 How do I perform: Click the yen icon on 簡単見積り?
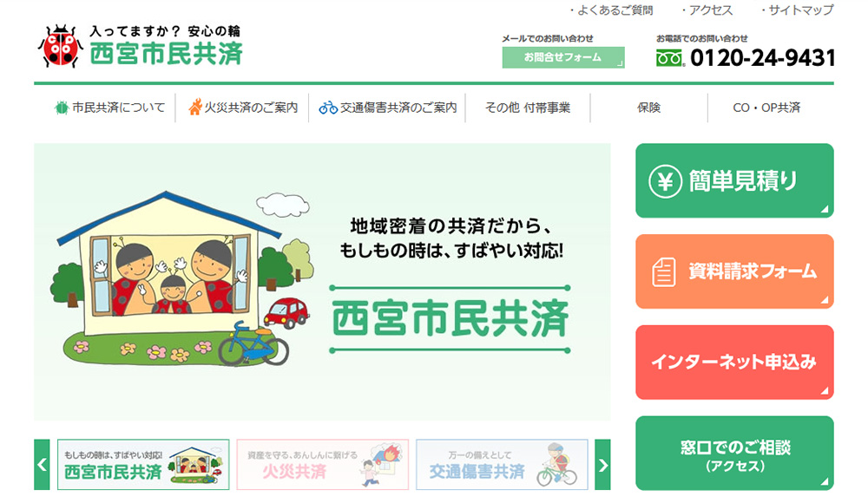click(x=665, y=181)
